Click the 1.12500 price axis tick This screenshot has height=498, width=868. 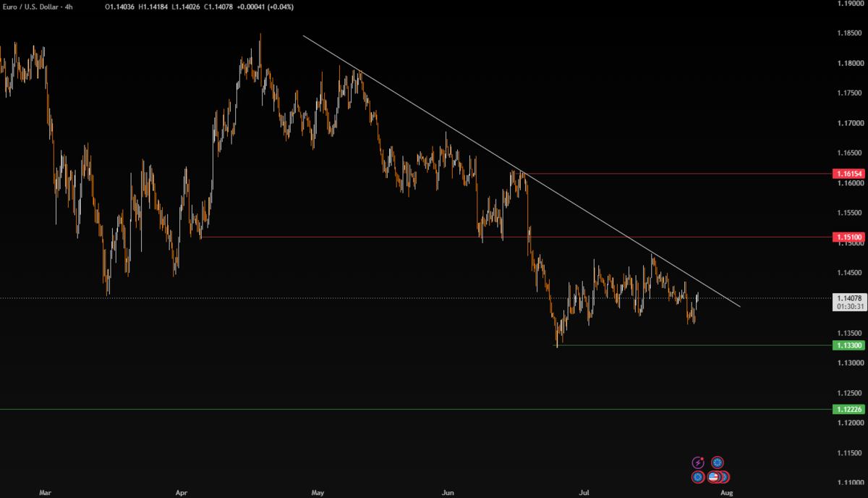point(848,393)
